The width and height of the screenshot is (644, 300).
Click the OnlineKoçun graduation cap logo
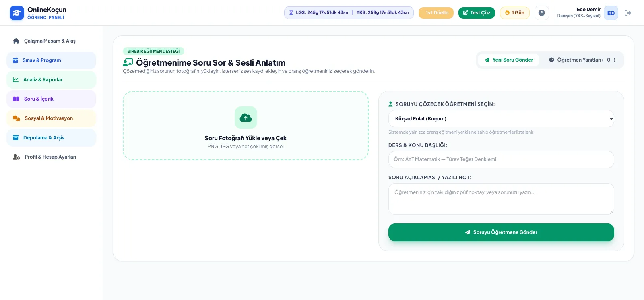[17, 13]
